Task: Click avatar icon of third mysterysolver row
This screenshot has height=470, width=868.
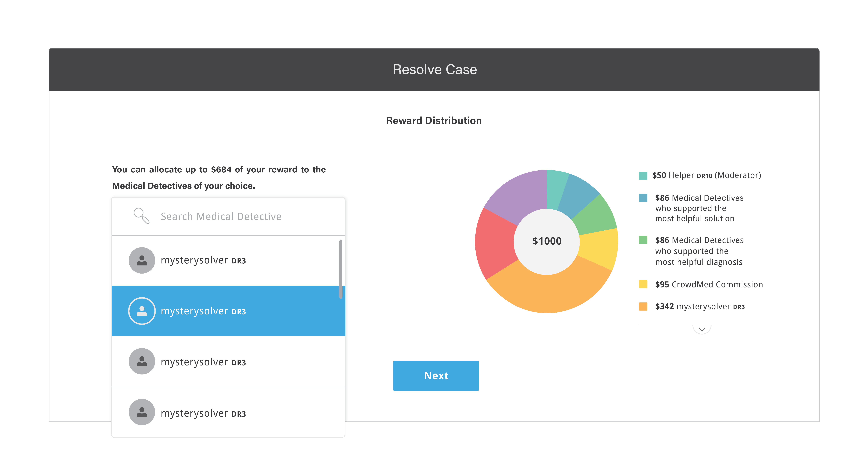Action: point(142,361)
